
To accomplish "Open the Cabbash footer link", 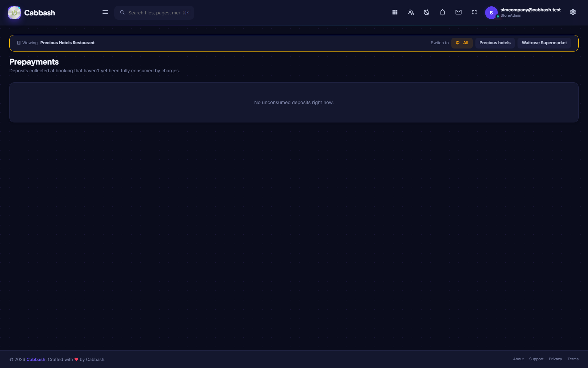I will [36, 359].
